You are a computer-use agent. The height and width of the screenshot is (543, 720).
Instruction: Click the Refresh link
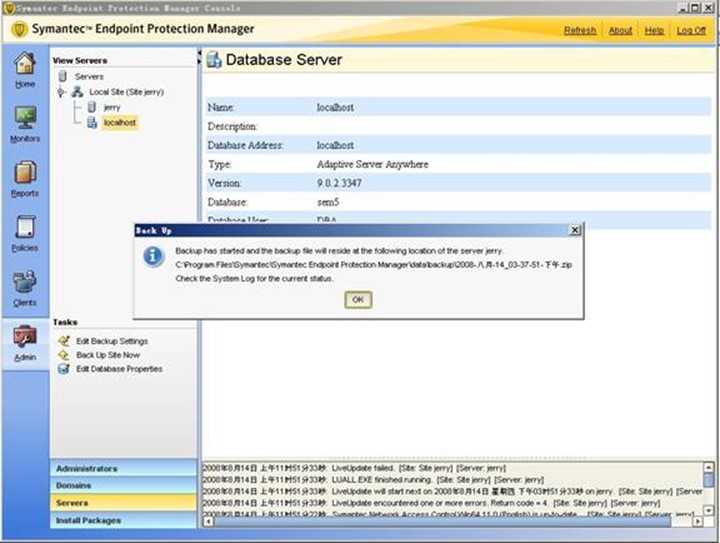click(580, 30)
